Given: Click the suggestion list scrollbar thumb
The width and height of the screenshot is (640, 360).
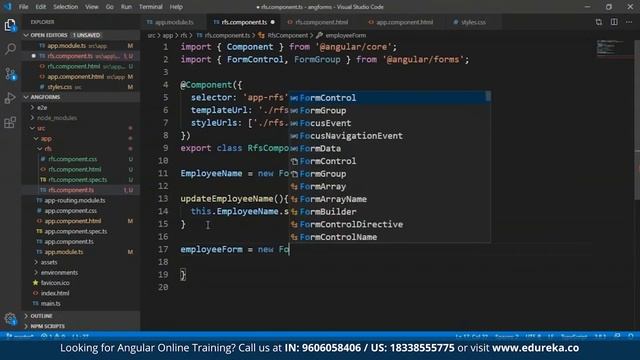Looking at the screenshot, I should pyautogui.click(x=488, y=97).
